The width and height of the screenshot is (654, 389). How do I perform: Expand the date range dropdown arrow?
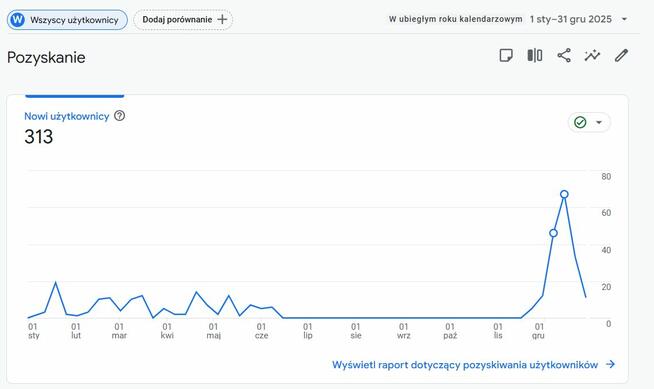click(x=624, y=19)
